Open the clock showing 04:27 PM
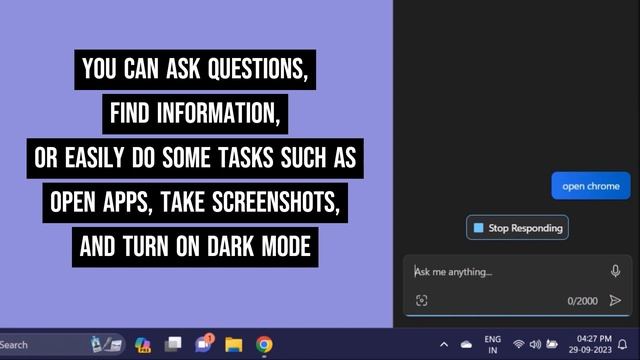Screen dimensions: 640x360 (x=590, y=344)
